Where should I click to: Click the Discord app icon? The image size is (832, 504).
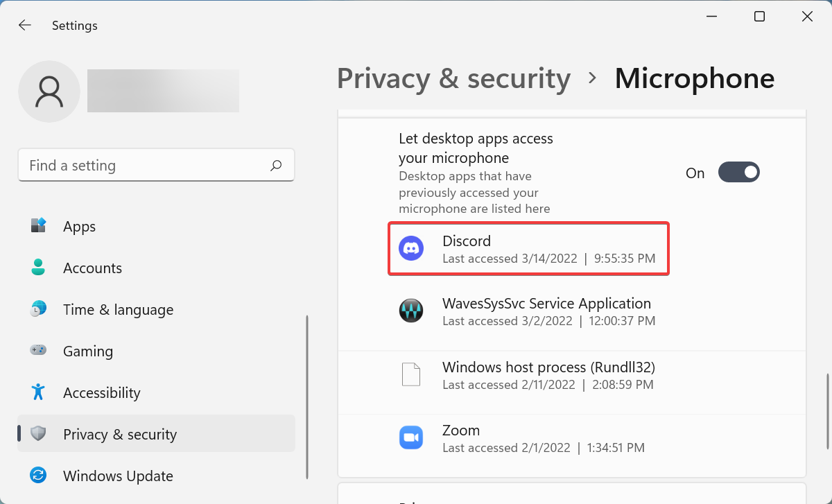click(411, 247)
